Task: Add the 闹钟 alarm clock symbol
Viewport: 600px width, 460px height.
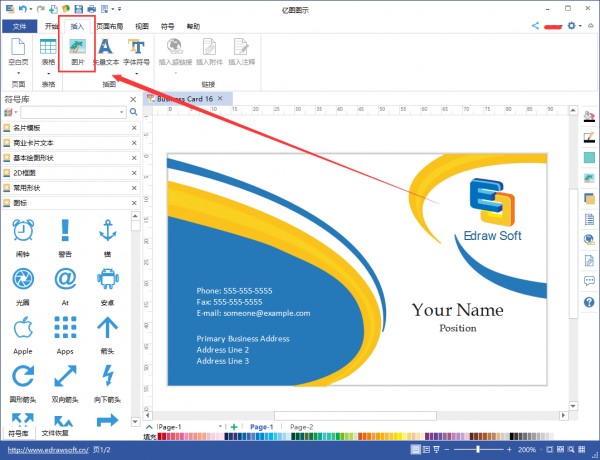Action: [23, 235]
